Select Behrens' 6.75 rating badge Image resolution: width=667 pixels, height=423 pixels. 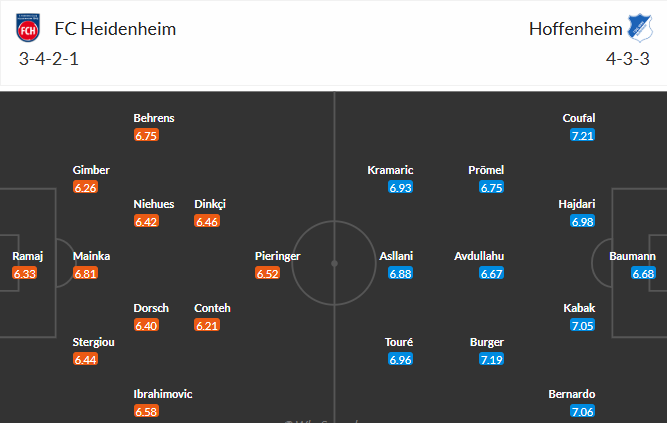[x=146, y=135]
